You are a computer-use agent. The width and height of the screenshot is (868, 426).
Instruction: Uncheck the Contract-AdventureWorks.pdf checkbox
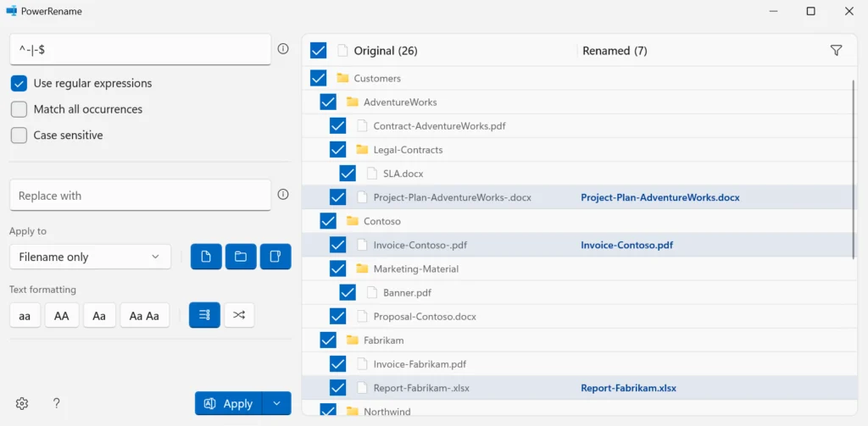click(x=337, y=125)
